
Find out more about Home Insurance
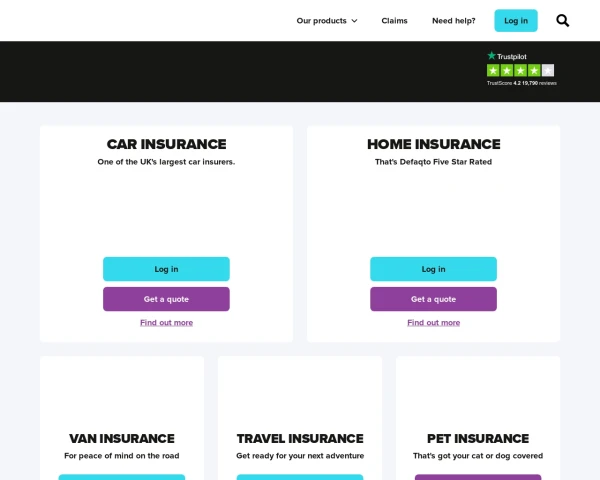[434, 323]
